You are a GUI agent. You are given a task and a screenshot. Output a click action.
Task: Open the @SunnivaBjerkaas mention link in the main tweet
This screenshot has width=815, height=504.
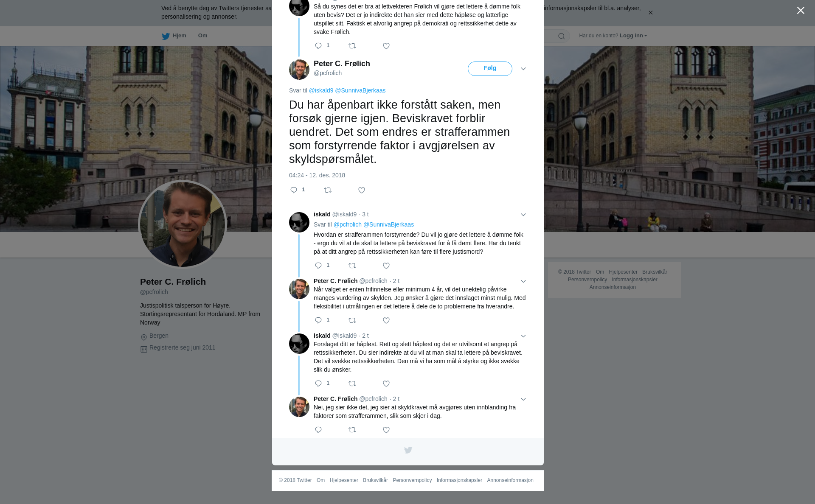(360, 90)
